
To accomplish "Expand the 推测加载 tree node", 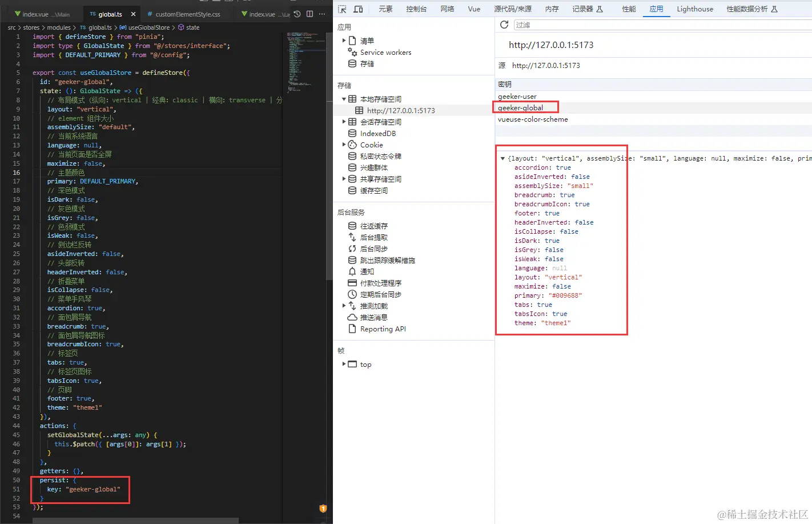I will point(344,306).
